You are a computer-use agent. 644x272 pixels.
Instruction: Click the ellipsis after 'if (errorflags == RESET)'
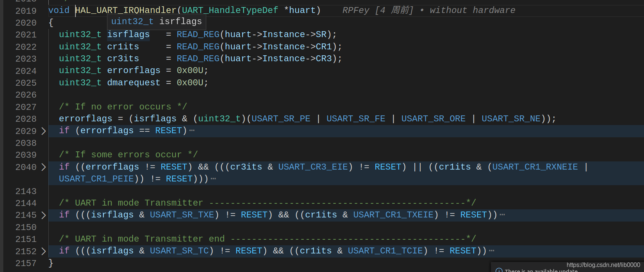pos(192,131)
